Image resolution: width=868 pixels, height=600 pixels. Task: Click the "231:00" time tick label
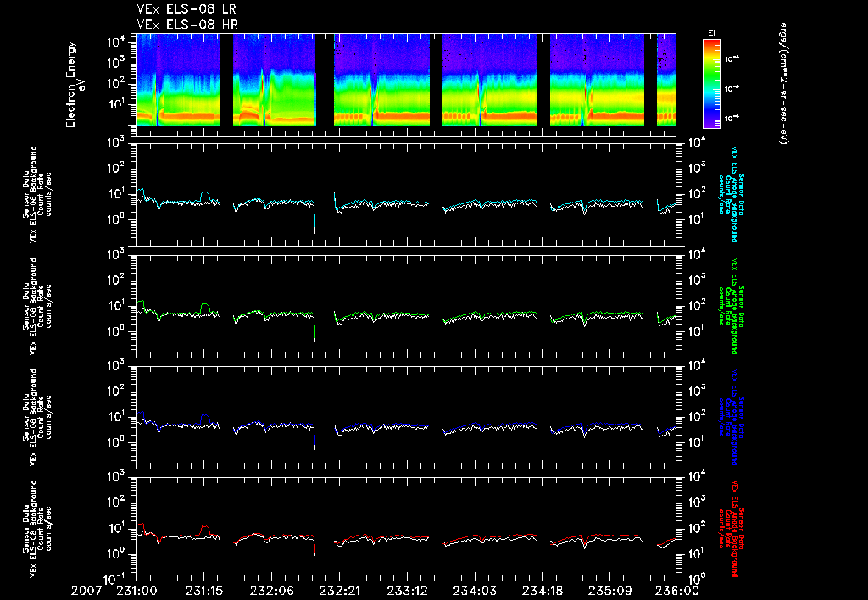coord(136,592)
